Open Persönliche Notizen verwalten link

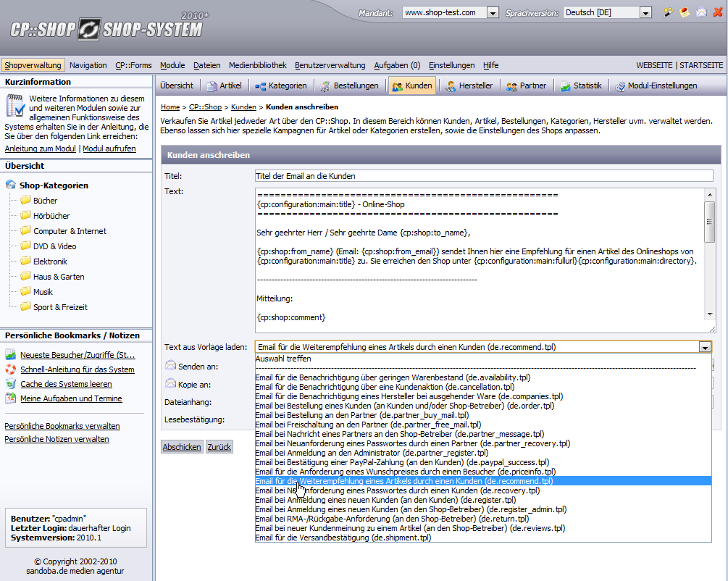57,439
